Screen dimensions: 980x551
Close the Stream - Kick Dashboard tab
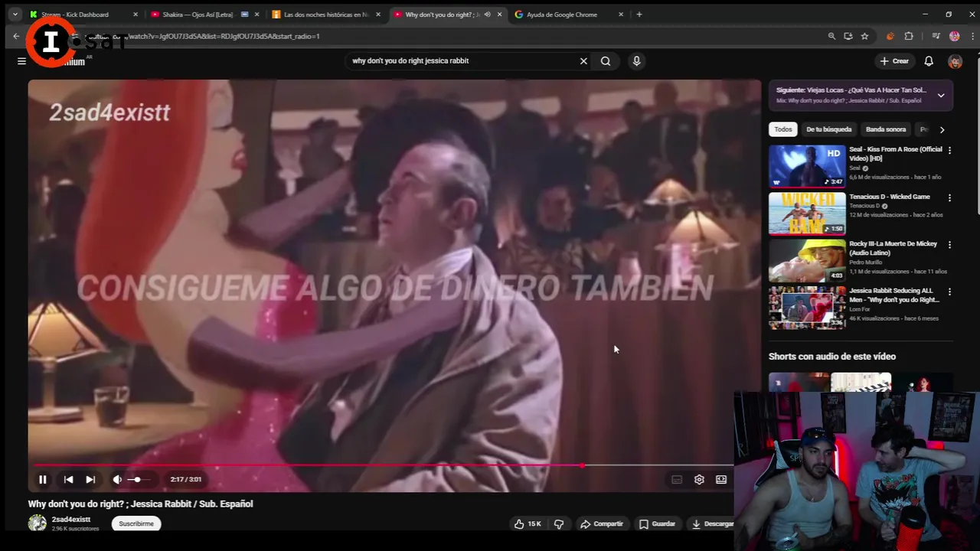[136, 15]
